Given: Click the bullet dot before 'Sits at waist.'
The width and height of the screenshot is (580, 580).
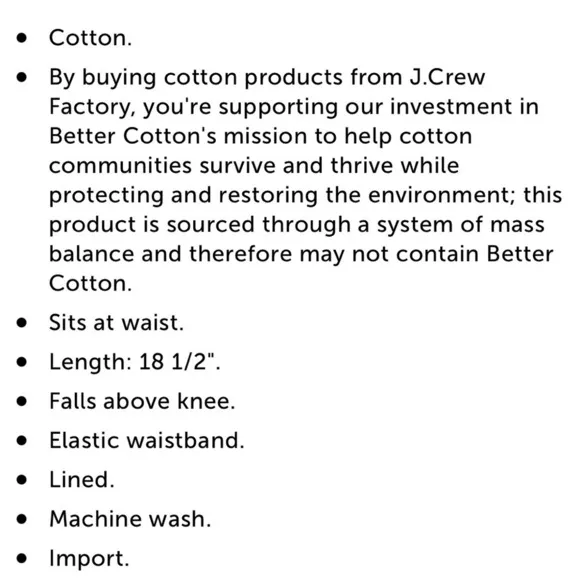Looking at the screenshot, I should [x=22, y=322].
